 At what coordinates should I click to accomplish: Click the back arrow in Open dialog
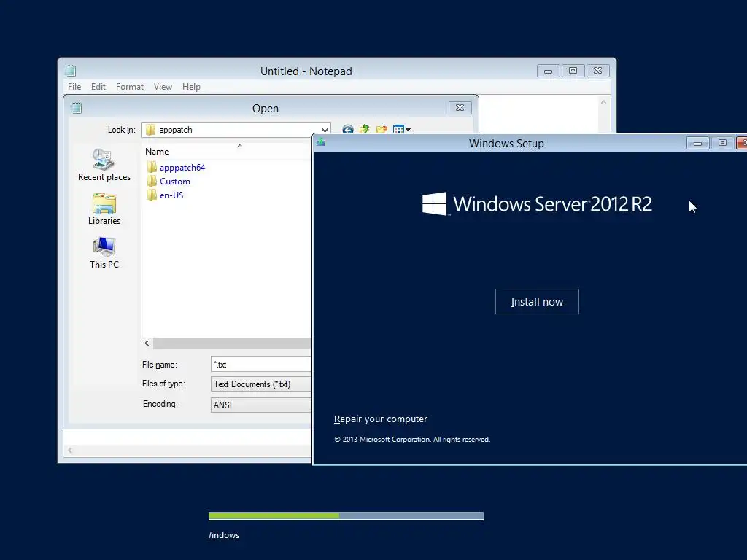(x=348, y=130)
